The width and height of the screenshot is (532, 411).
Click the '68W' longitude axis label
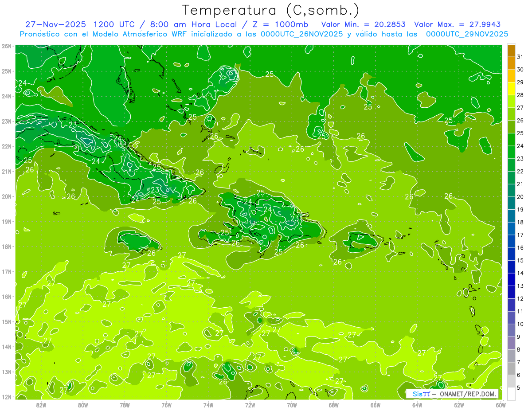[334, 404]
